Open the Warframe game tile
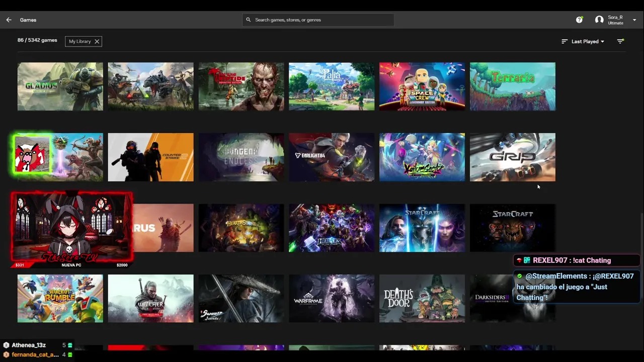The width and height of the screenshot is (644, 362). coord(332,298)
